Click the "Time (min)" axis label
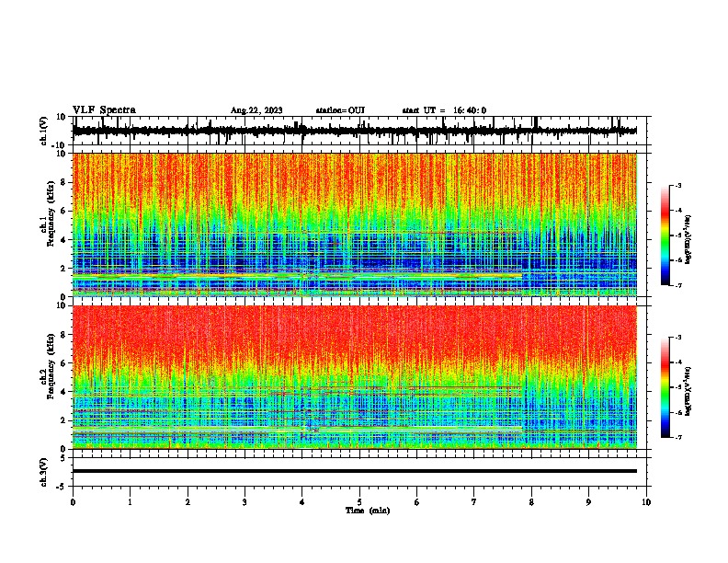 coord(368,511)
